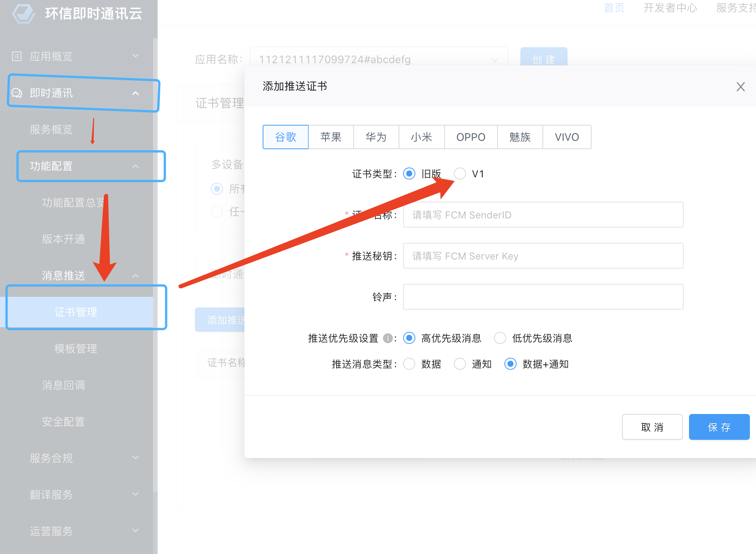Collapse the 功能配置 submenu
The width and height of the screenshot is (756, 554).
[136, 166]
